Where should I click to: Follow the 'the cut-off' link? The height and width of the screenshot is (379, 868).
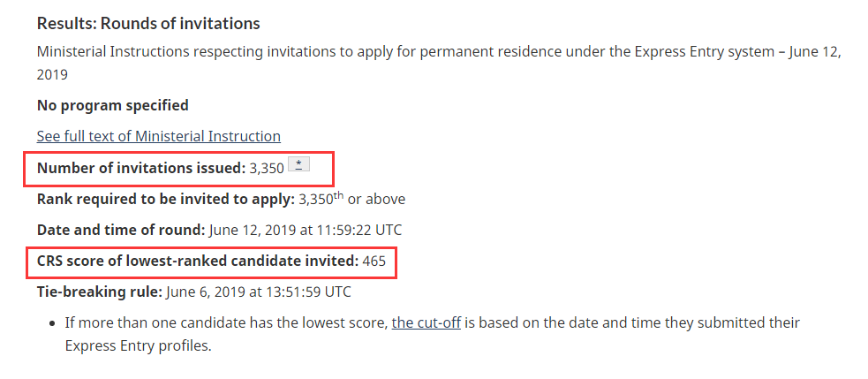tap(426, 322)
